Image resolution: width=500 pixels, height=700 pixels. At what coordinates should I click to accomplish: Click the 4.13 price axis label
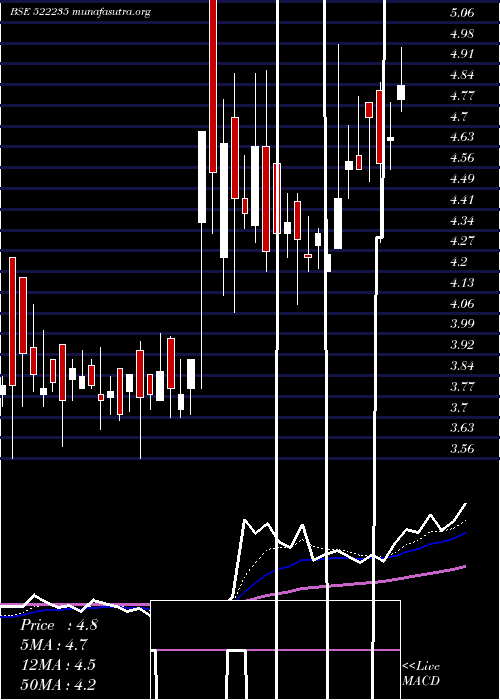click(462, 283)
